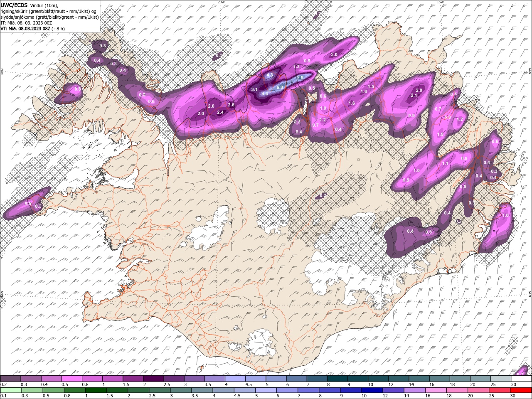The image size is (532, 399).
Task: Click the 1.3 precipitation value on the map
Action: 297,67
